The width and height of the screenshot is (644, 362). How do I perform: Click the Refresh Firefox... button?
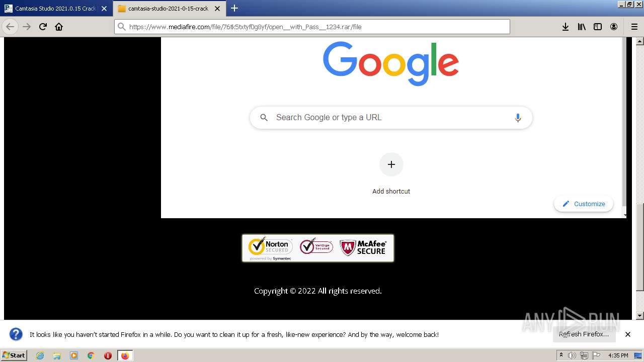[584, 334]
